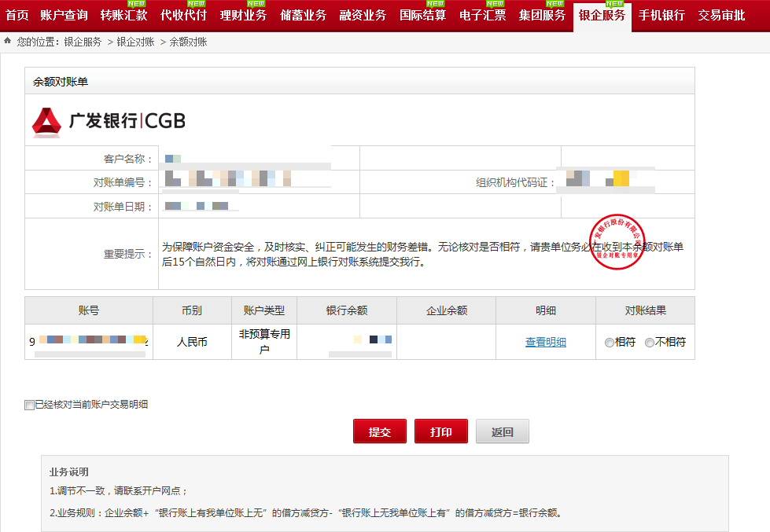This screenshot has width=770, height=532.
Task: Open the 储蓄业务 menu
Action: (x=303, y=15)
